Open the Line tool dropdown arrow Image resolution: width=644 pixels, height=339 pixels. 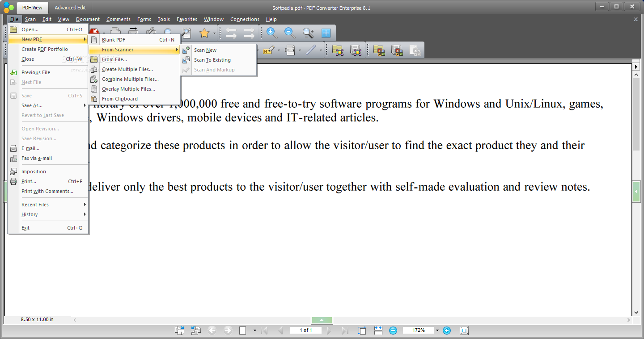pyautogui.click(x=321, y=50)
